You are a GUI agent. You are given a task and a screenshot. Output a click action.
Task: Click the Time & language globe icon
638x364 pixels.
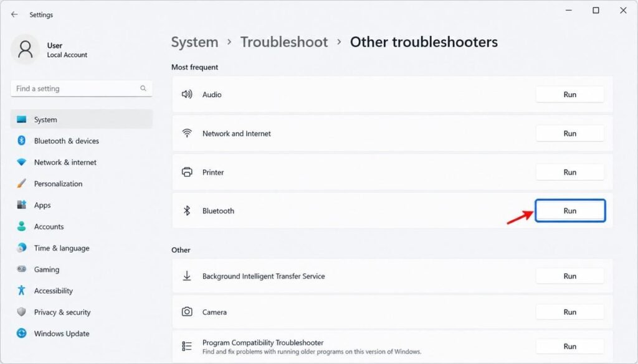tap(22, 248)
